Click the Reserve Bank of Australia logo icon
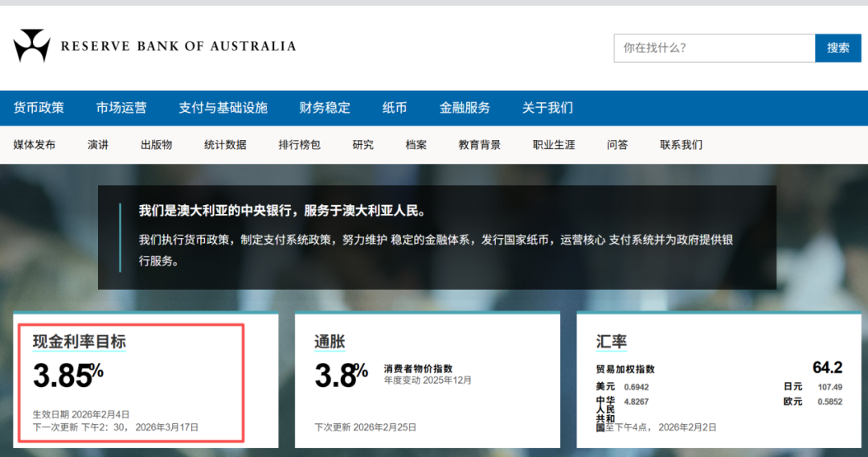This screenshot has width=868, height=457. pyautogui.click(x=31, y=47)
